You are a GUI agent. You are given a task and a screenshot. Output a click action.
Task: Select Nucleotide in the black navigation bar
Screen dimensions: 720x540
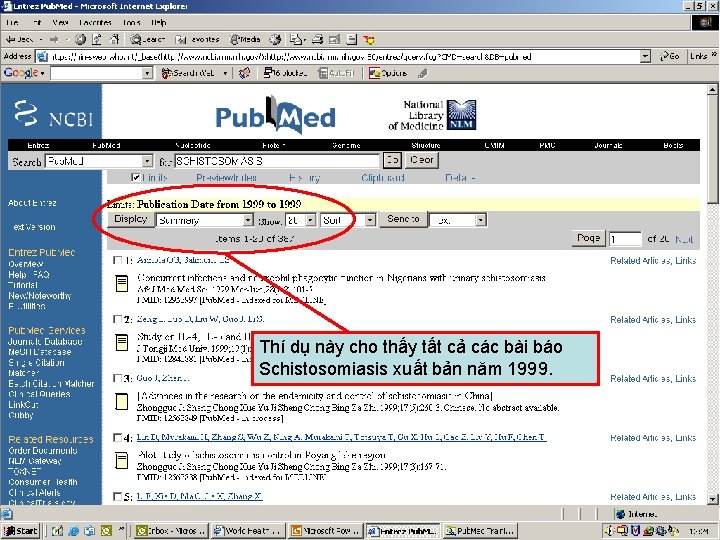coord(192,145)
